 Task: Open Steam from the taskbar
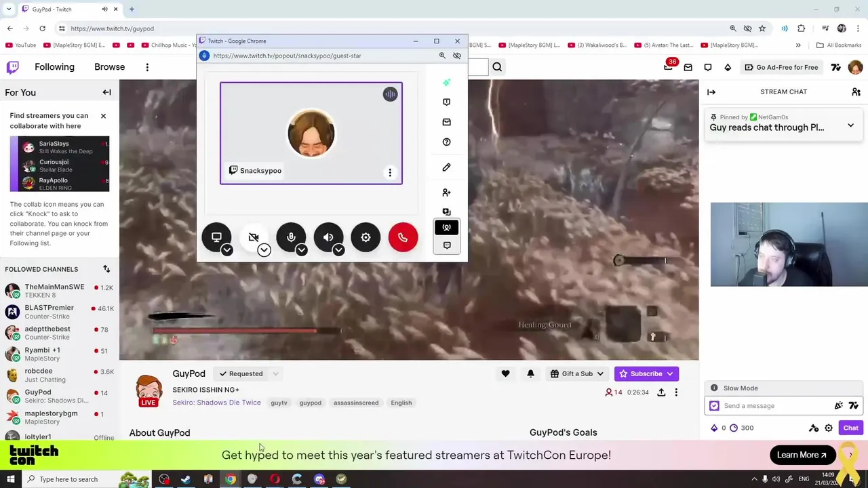pyautogui.click(x=186, y=479)
